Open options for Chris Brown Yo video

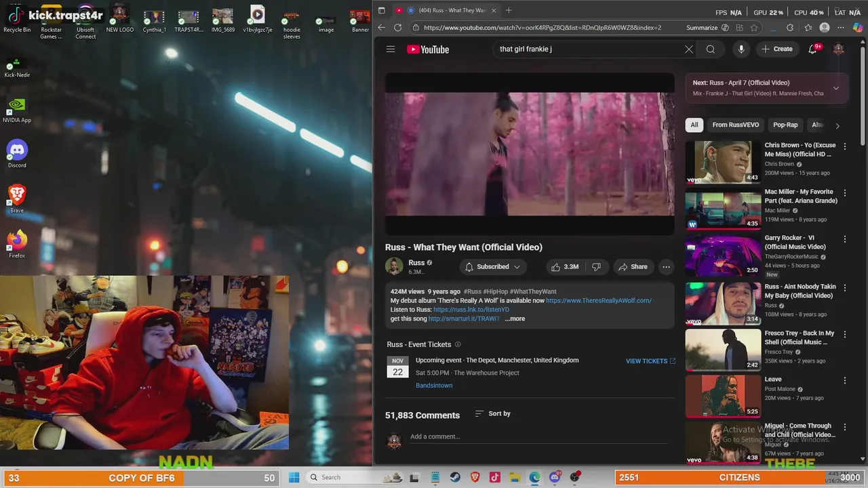[x=844, y=146]
